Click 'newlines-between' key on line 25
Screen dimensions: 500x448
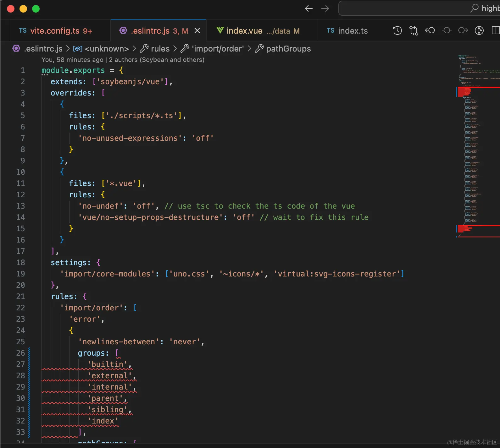tap(119, 341)
